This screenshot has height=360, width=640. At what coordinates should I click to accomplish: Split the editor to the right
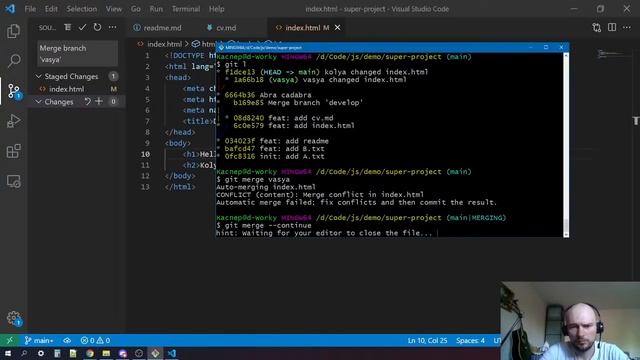click(x=612, y=27)
